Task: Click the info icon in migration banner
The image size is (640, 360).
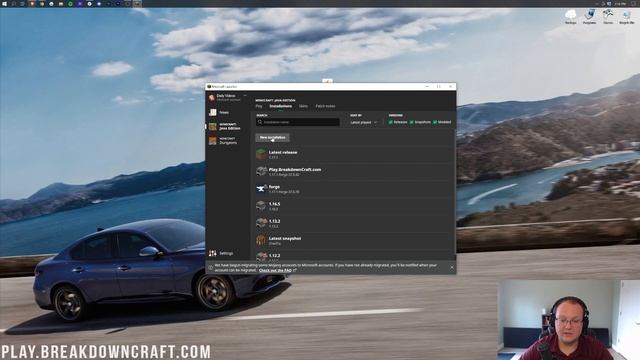Action: (211, 268)
